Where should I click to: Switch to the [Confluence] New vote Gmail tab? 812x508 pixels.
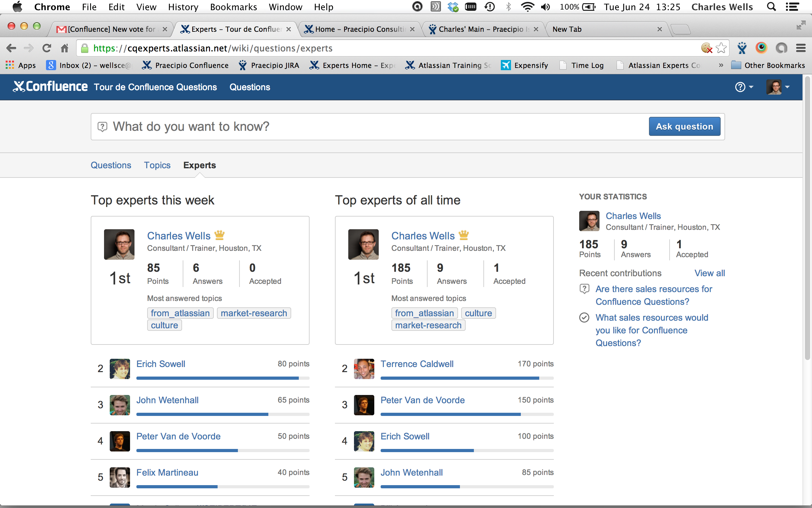tap(111, 29)
